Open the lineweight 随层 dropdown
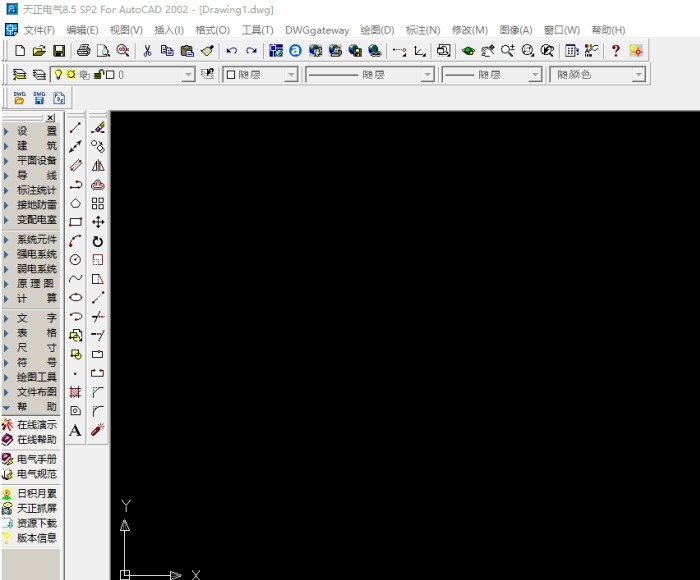This screenshot has width=700, height=580. pyautogui.click(x=534, y=75)
